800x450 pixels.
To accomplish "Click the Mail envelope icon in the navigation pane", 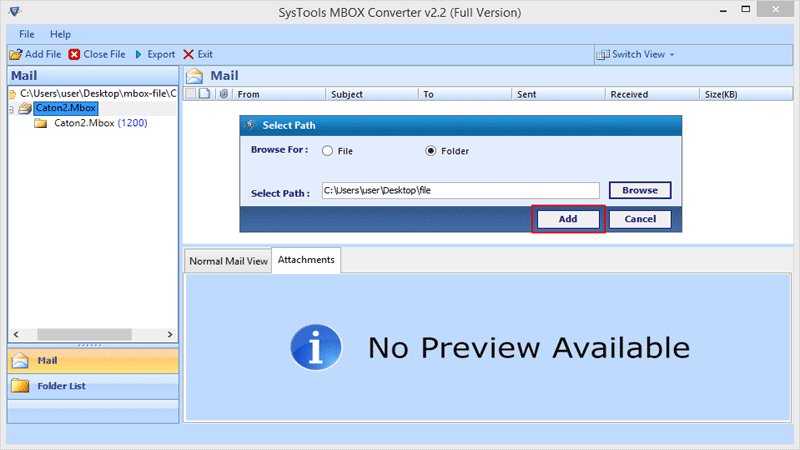I will click(20, 361).
